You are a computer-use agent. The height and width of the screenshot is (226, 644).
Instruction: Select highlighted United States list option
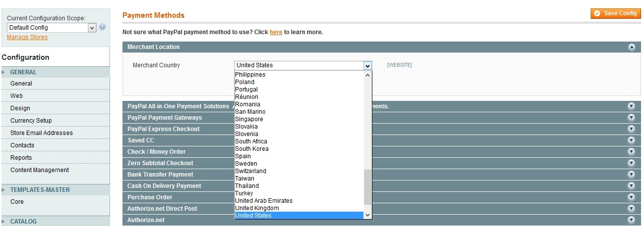coord(299,216)
